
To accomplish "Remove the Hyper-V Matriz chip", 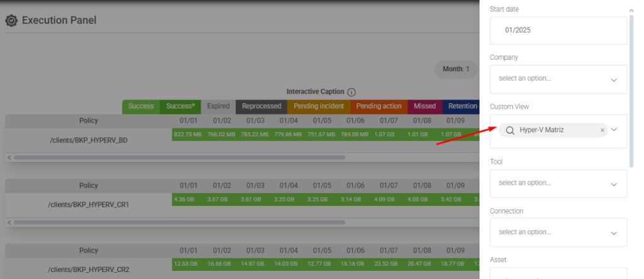I will [x=602, y=130].
